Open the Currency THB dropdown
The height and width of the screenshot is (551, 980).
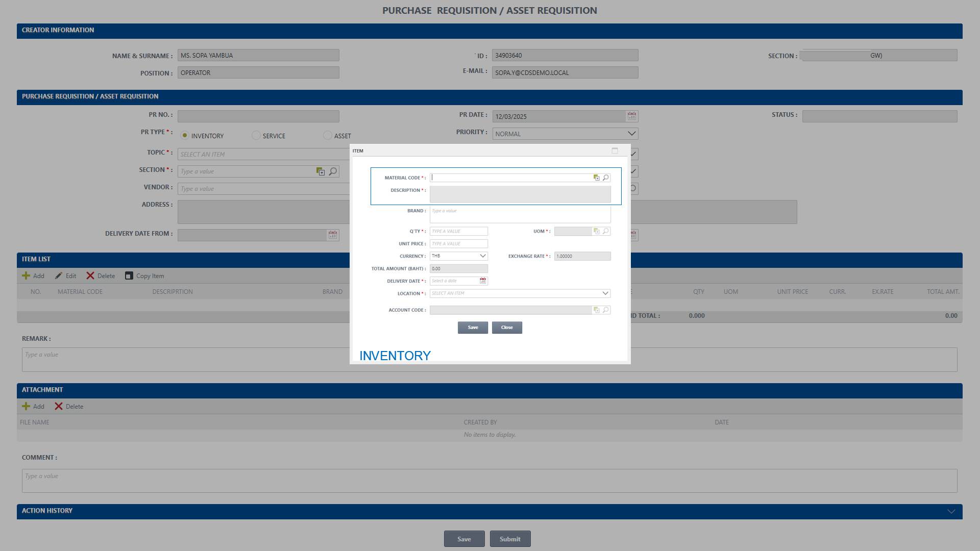(x=482, y=256)
